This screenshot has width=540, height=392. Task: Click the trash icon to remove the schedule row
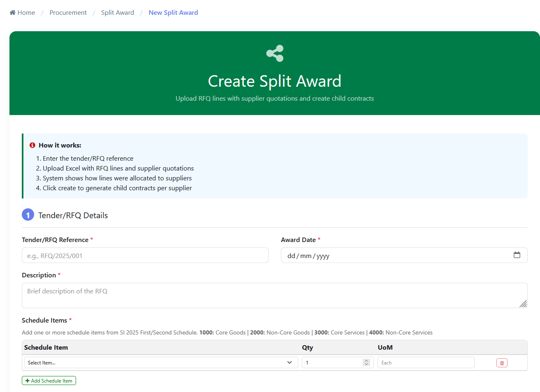(501, 362)
